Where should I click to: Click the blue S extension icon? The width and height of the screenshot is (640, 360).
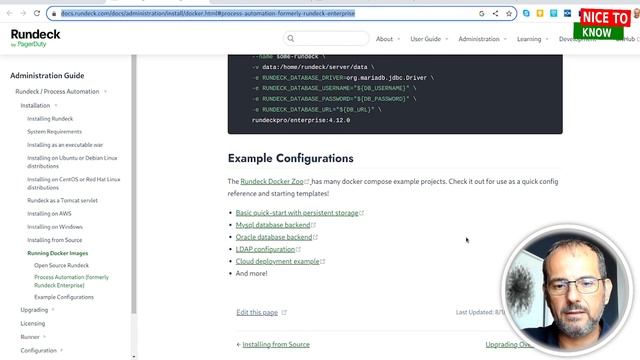(x=526, y=13)
